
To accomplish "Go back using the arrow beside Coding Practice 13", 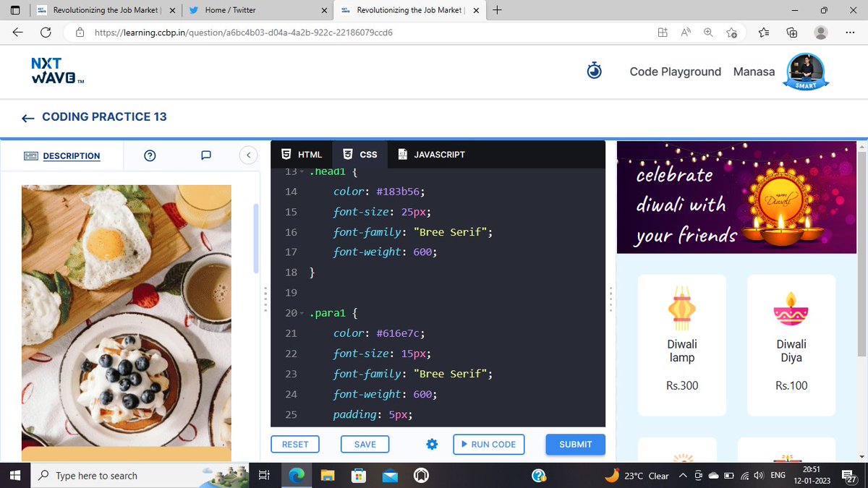I will point(27,117).
